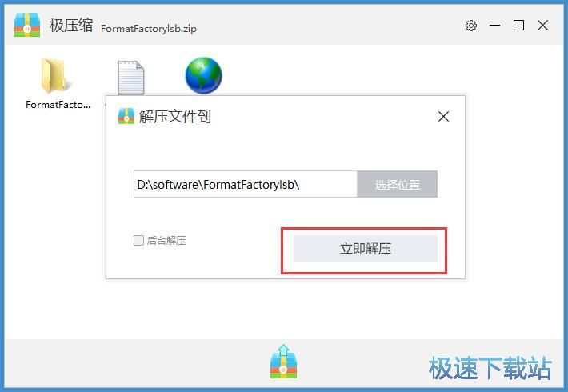Click the small logo beside 解压文件到
568x392 pixels.
(x=126, y=116)
